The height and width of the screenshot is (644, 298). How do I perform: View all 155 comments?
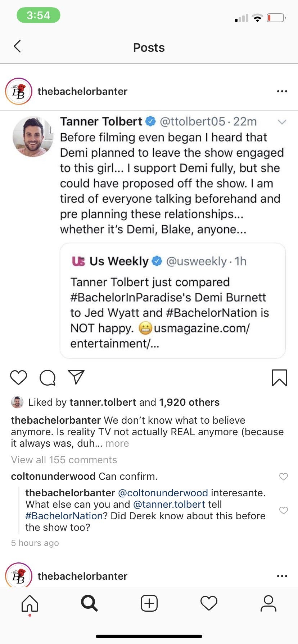click(x=64, y=460)
